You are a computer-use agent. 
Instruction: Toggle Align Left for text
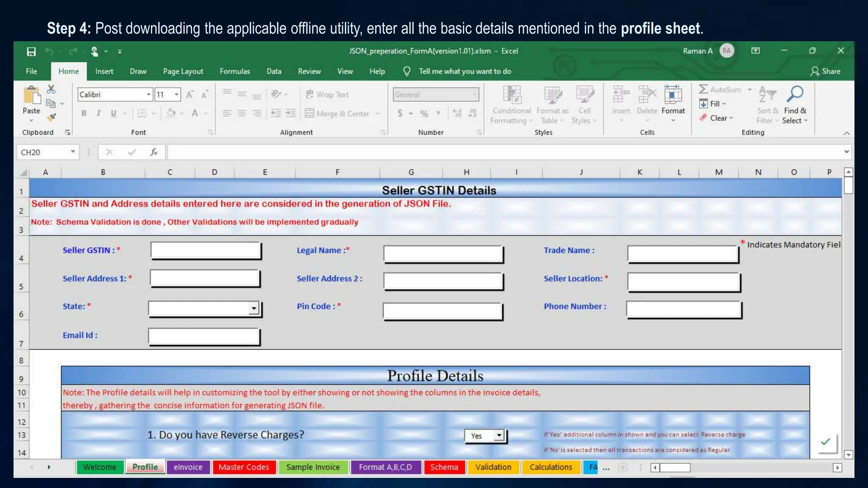coord(227,113)
